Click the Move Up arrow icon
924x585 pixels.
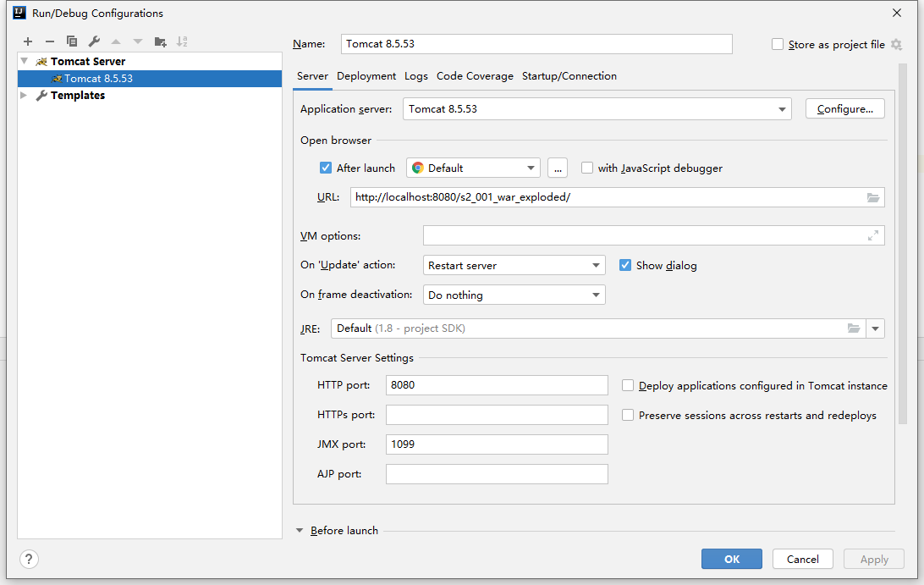tap(116, 41)
